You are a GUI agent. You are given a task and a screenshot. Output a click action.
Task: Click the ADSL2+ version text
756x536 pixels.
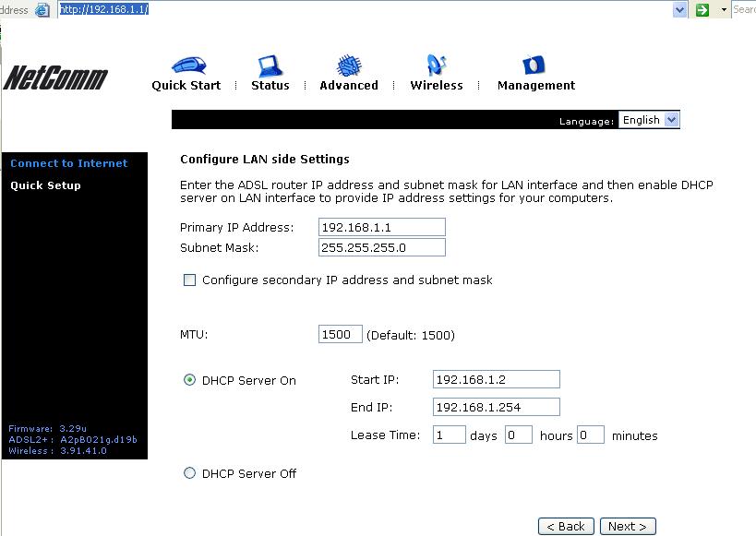(x=73, y=440)
